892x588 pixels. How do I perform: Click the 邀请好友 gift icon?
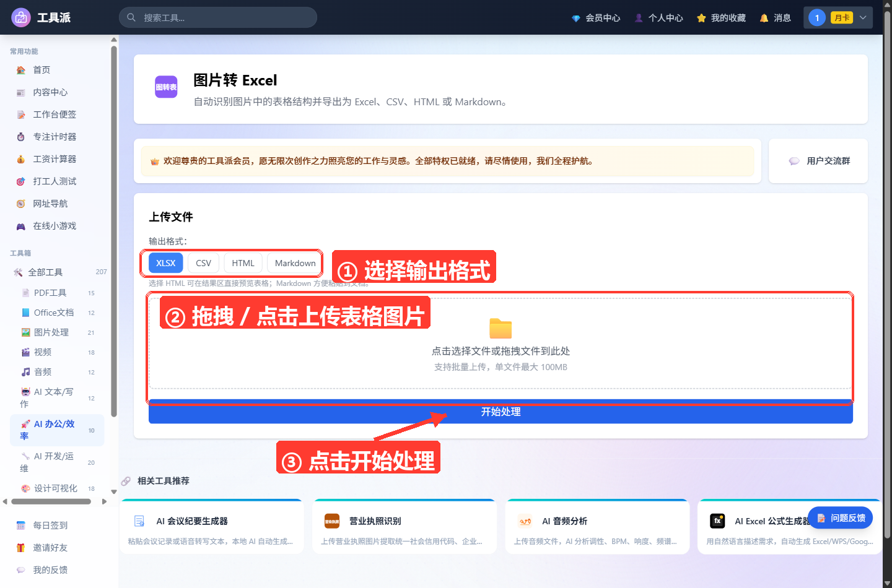(x=21, y=548)
